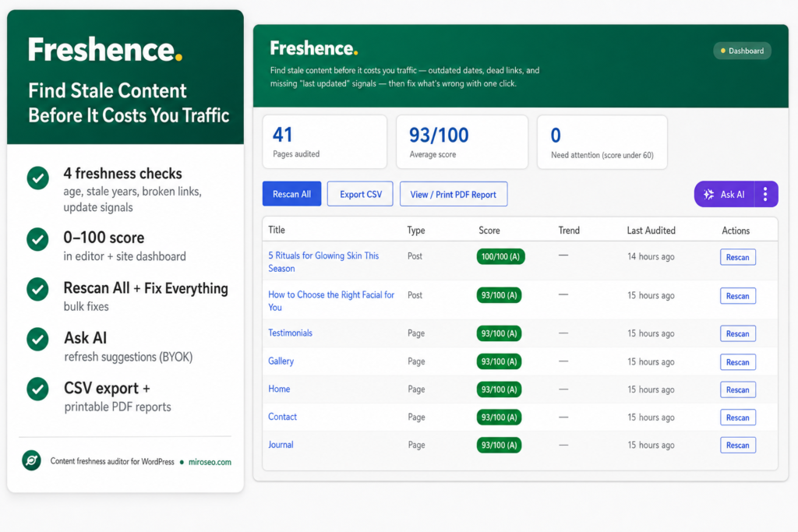This screenshot has height=532, width=798.
Task: Click the Score column header
Action: point(489,231)
